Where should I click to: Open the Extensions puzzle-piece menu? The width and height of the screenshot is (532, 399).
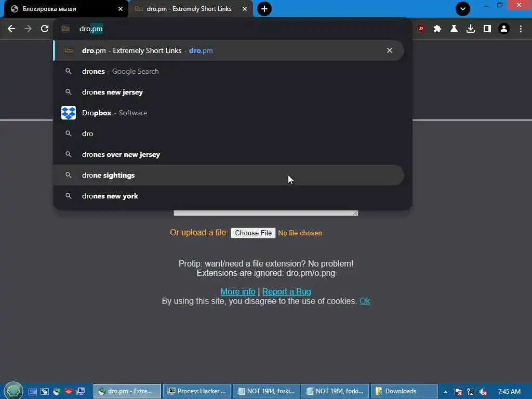(437, 29)
